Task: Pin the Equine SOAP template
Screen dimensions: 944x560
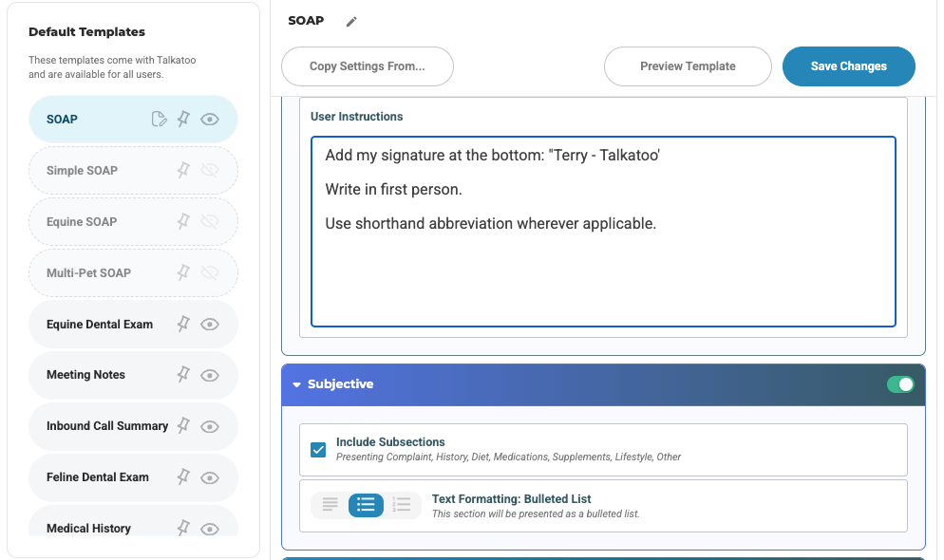Action: pos(183,221)
